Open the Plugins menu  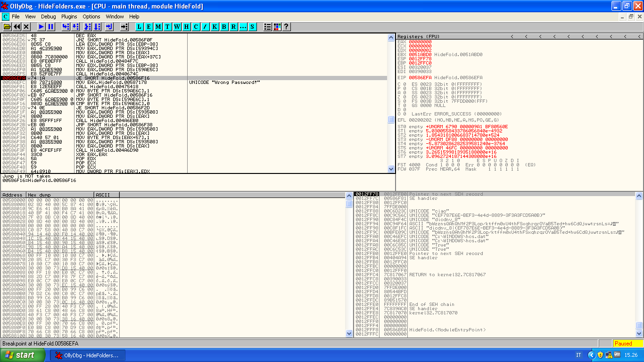point(69,16)
